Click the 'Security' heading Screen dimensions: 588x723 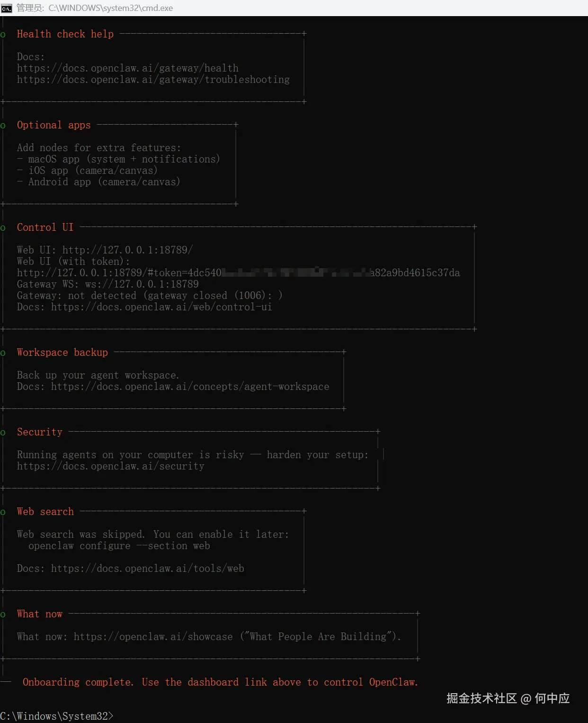[x=40, y=432]
